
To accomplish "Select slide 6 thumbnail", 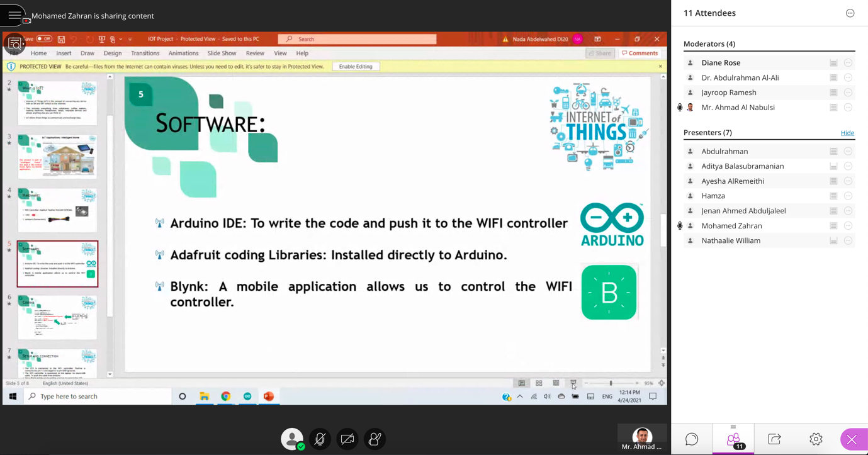I will [x=57, y=318].
